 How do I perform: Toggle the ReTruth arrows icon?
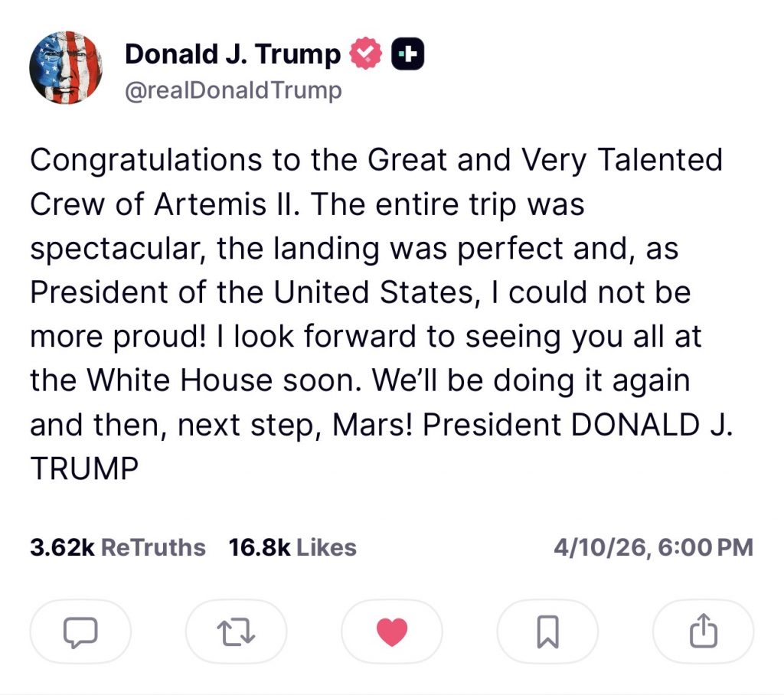(236, 631)
